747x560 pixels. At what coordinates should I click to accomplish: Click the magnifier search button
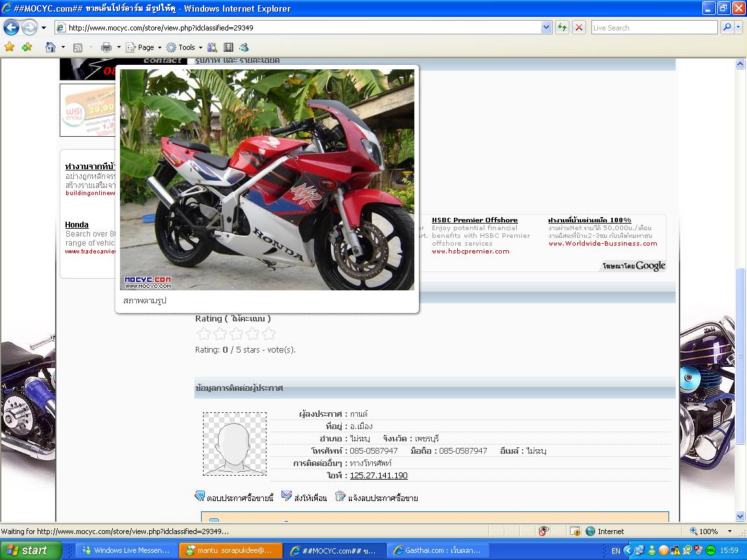coord(727,28)
